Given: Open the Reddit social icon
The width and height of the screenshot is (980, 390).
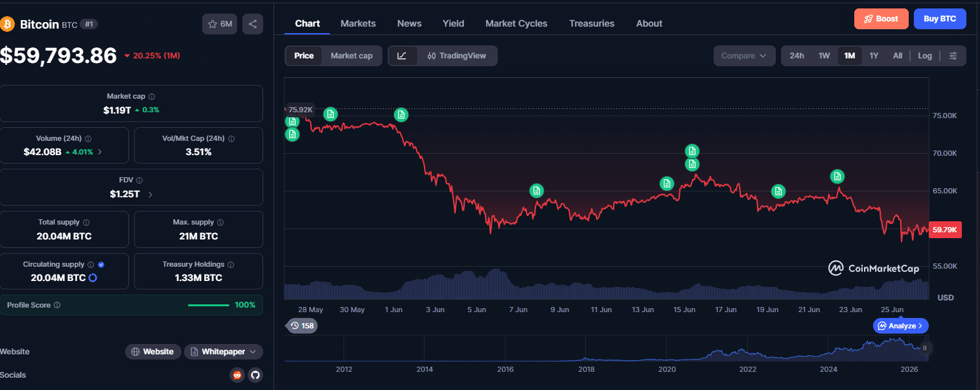Looking at the screenshot, I should click(x=237, y=375).
